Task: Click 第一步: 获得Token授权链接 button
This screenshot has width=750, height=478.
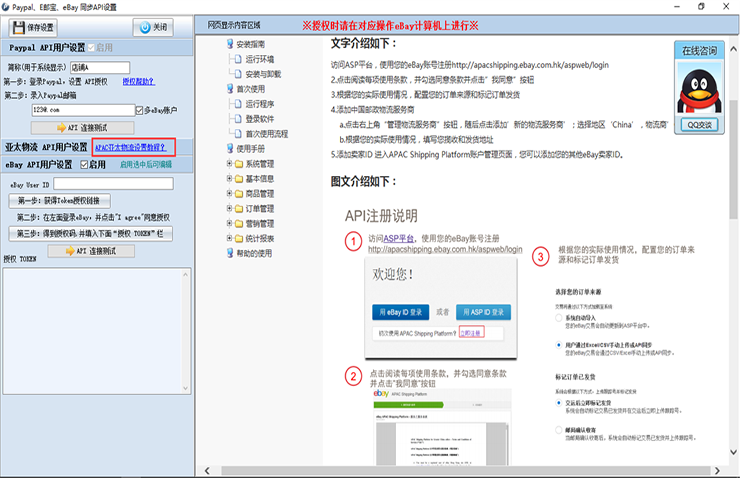Action: tap(59, 200)
